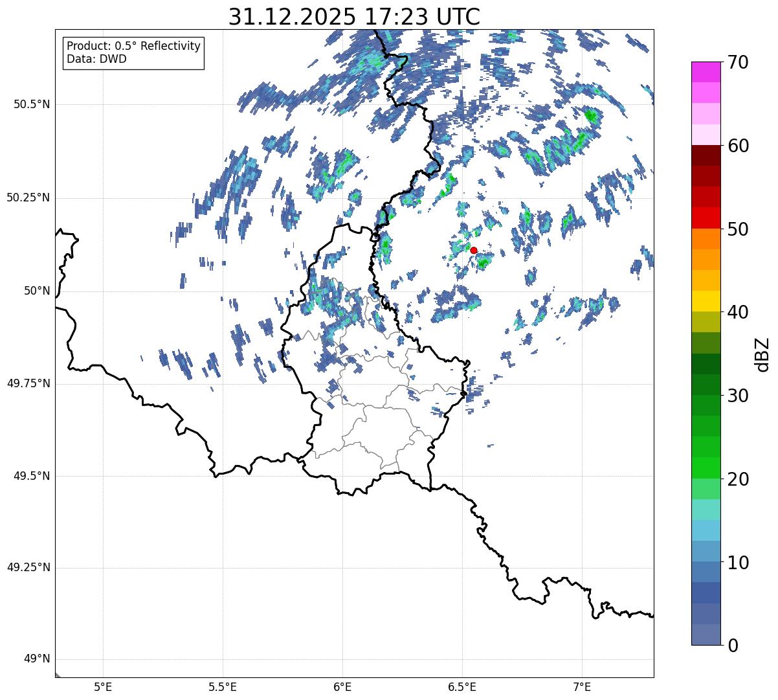Click the colorbar '50' tick label
Viewport: 778px width, 700px height.
[x=738, y=229]
